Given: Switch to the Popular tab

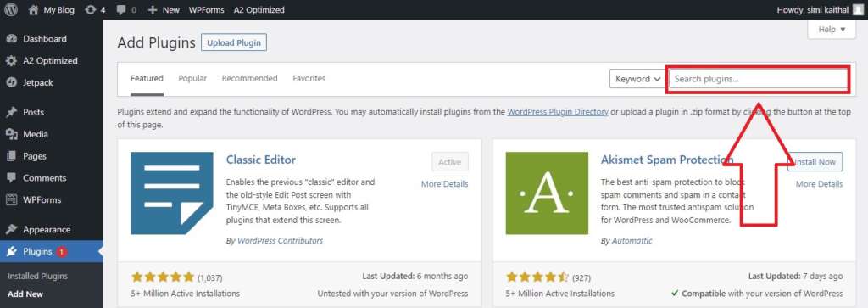Looking at the screenshot, I should pos(192,79).
